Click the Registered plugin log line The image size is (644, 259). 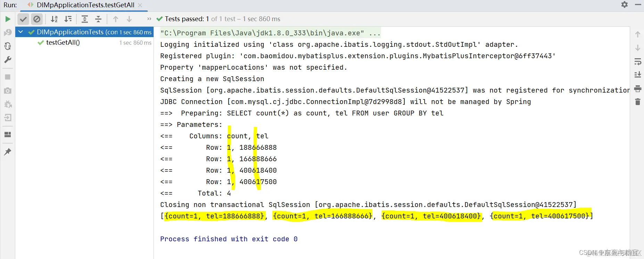point(358,56)
